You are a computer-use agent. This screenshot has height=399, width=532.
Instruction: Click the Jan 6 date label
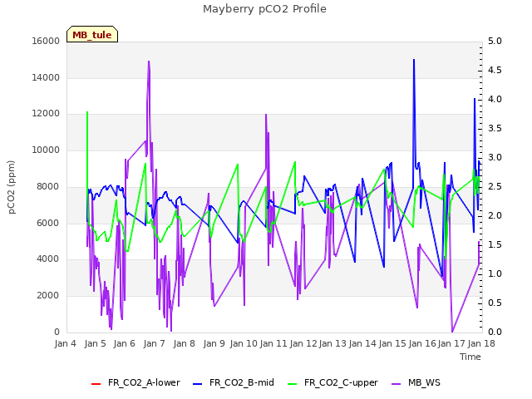[125, 343]
